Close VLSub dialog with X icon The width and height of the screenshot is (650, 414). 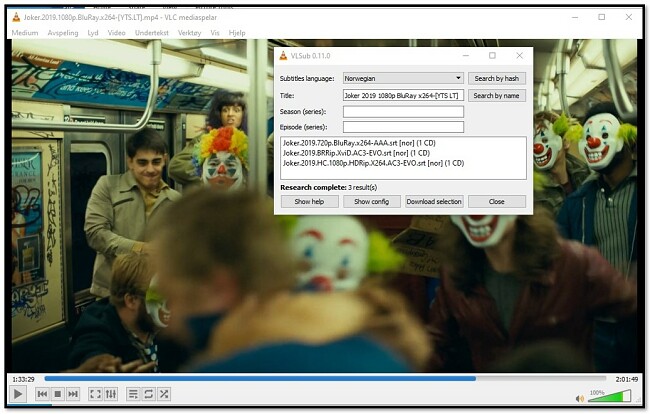[x=519, y=56]
